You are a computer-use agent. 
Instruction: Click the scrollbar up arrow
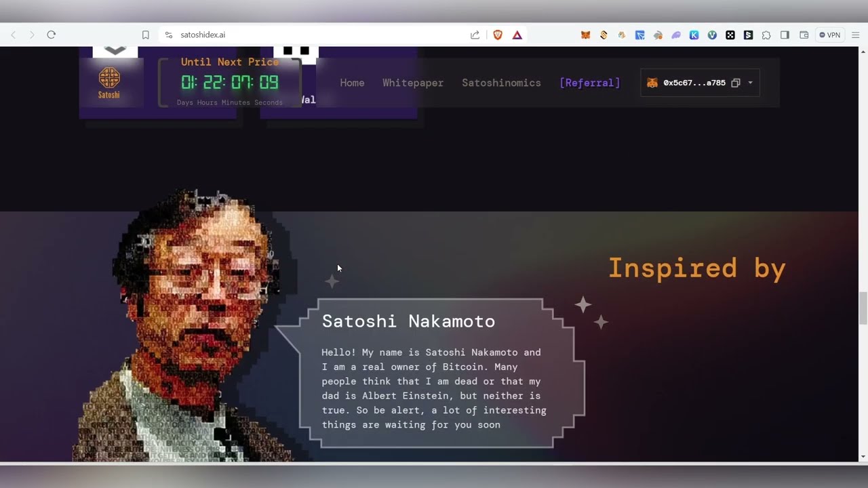(x=863, y=52)
